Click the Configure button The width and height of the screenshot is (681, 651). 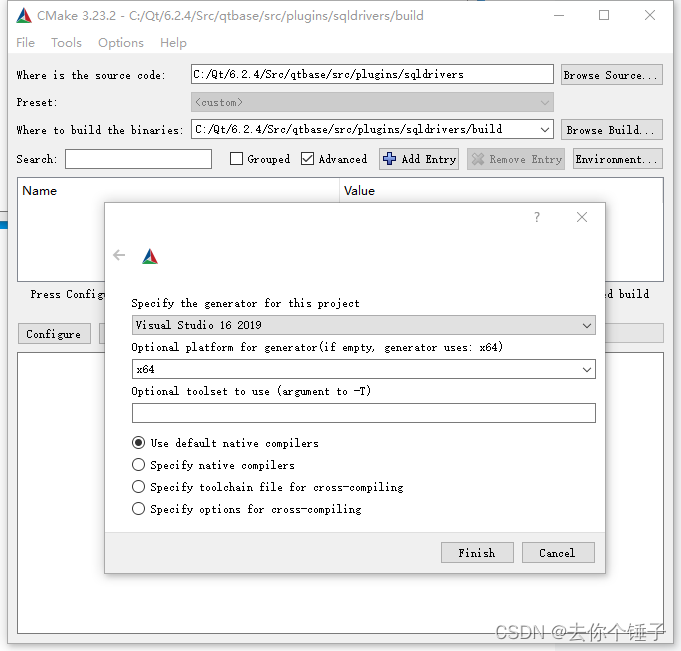point(54,334)
